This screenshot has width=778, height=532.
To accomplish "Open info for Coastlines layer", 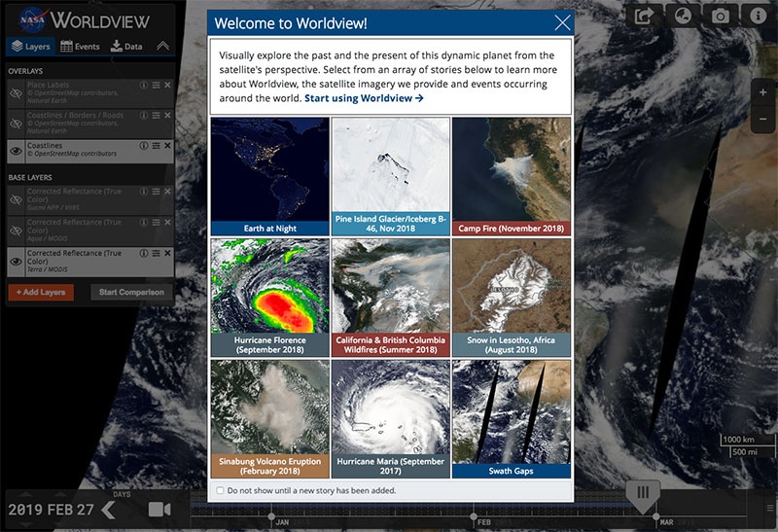I will (143, 146).
